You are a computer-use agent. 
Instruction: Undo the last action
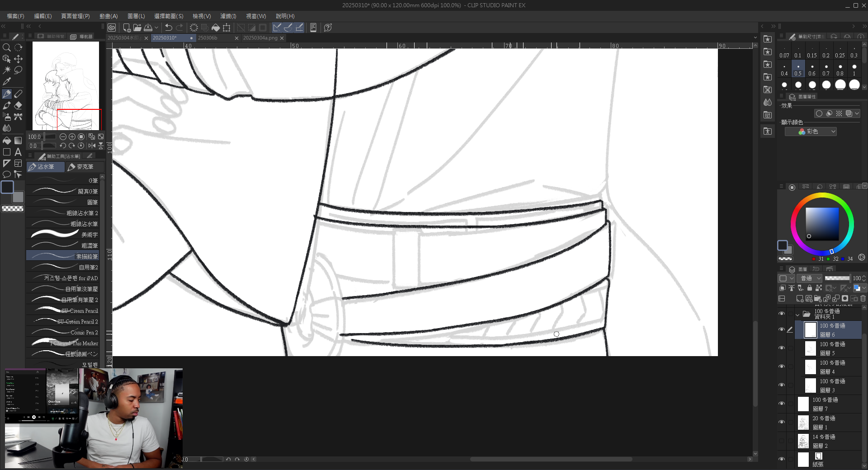(169, 28)
